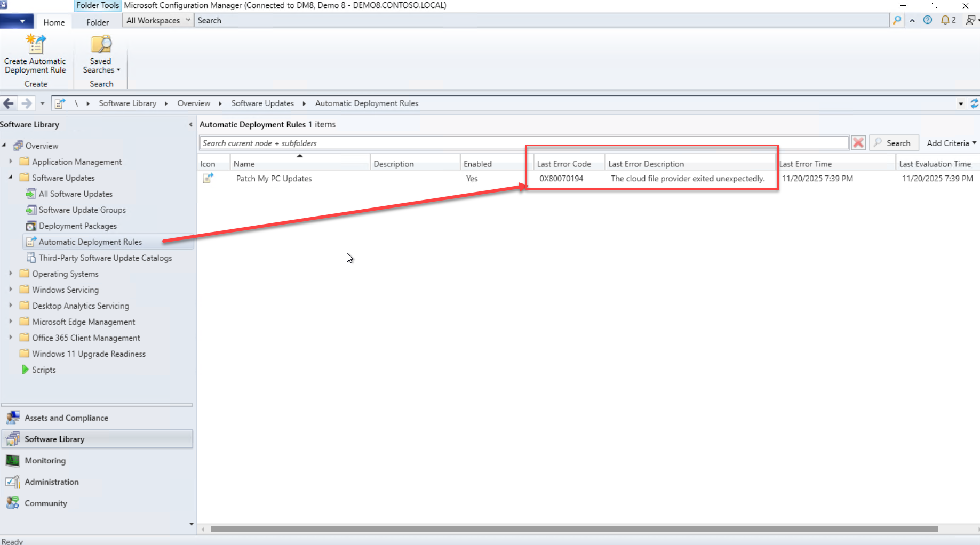Click the help question mark icon
Viewport: 980px width, 545px height.
click(x=928, y=20)
